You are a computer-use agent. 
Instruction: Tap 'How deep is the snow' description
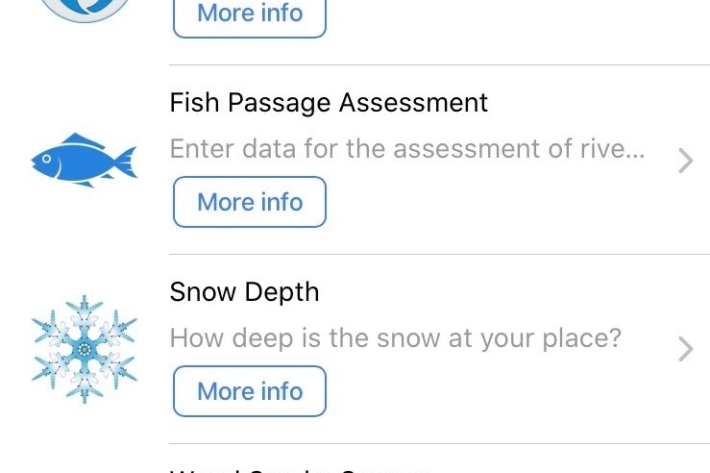[395, 338]
